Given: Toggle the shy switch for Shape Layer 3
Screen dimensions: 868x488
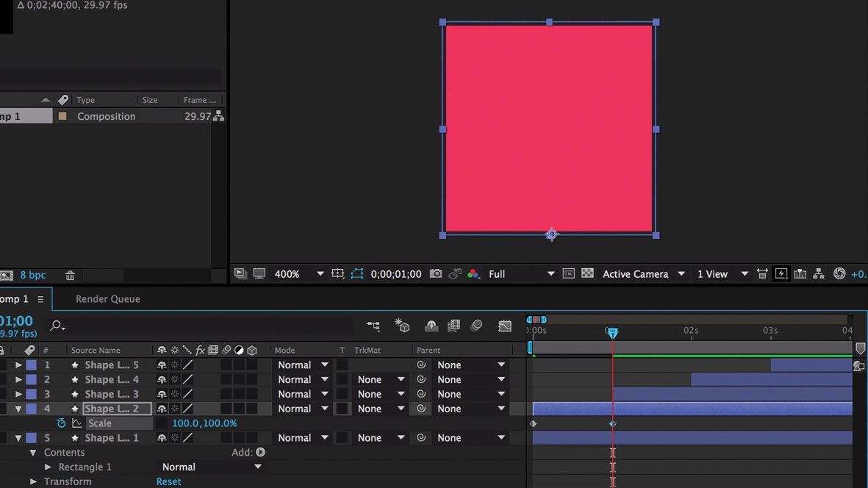Looking at the screenshot, I should tap(162, 394).
